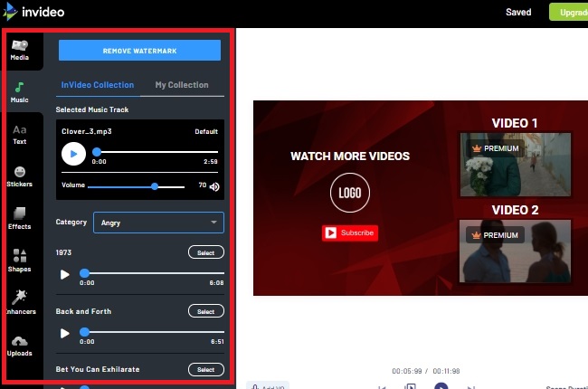Screen dimensions: 588x389
Task: Open the Effects panel
Action: [x=20, y=219]
